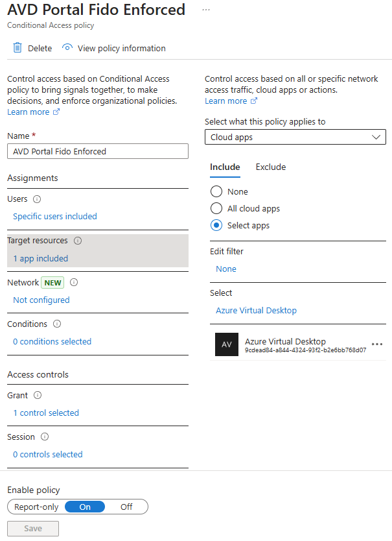Click the info icon next to Conditions

[57, 324]
